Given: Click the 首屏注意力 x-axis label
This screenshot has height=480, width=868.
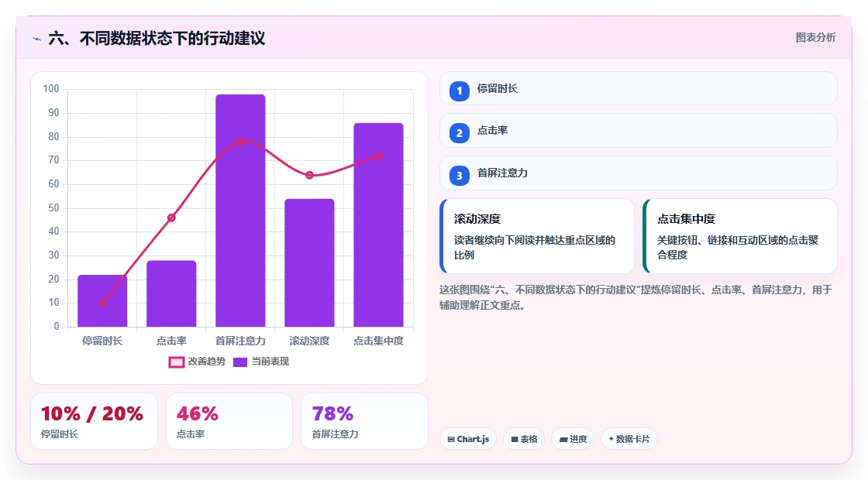Looking at the screenshot, I should click(240, 341).
